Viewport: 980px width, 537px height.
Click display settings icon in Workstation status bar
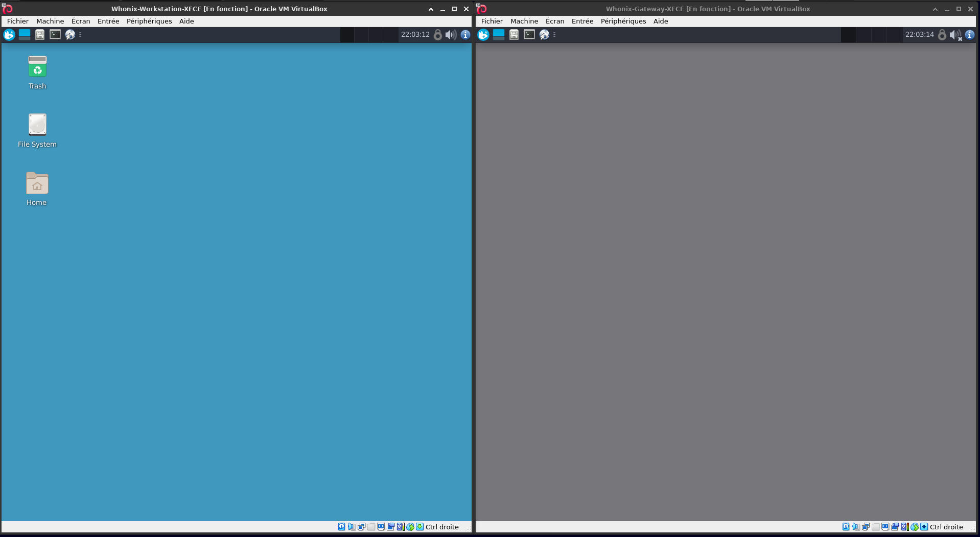(381, 527)
